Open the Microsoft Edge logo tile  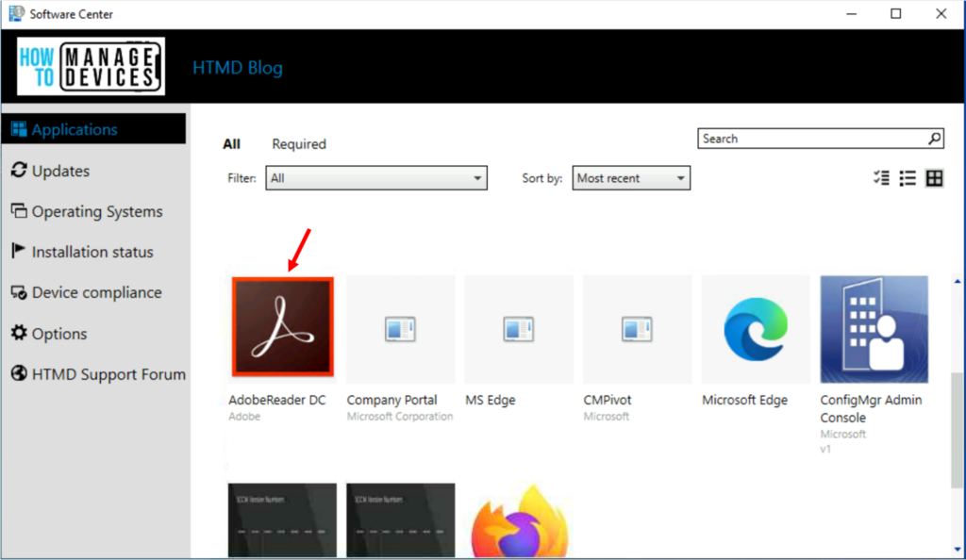coord(756,329)
